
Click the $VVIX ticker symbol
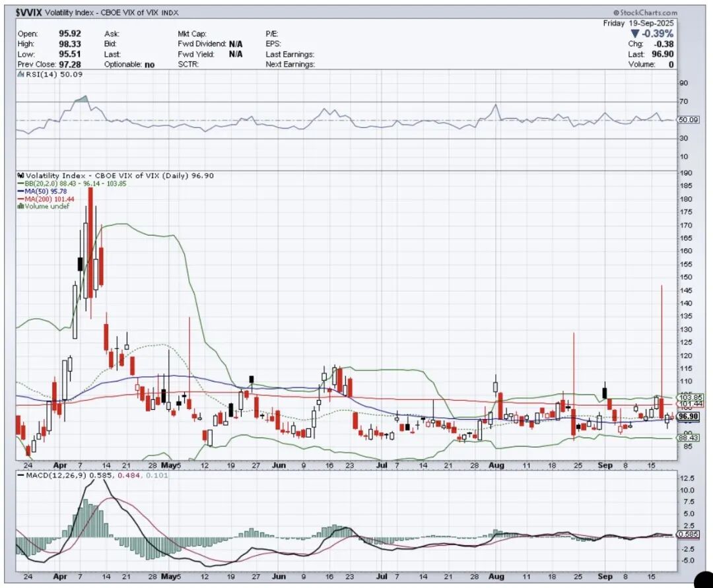(28, 13)
